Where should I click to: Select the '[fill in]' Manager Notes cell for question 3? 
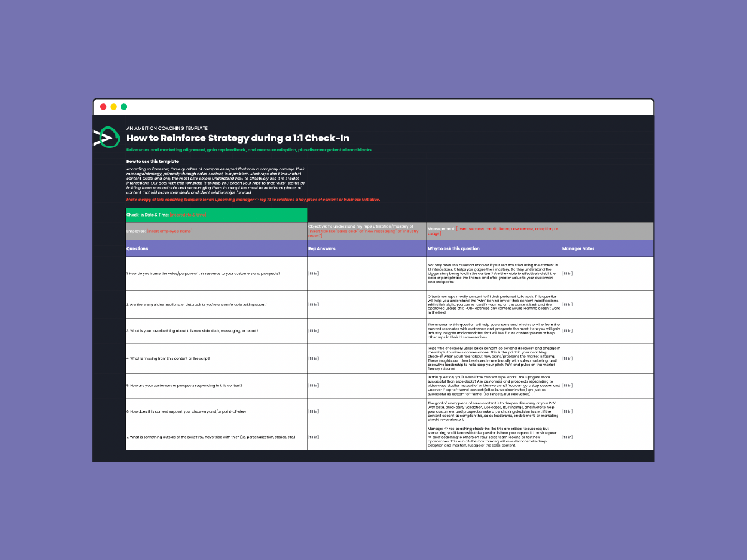click(x=567, y=330)
